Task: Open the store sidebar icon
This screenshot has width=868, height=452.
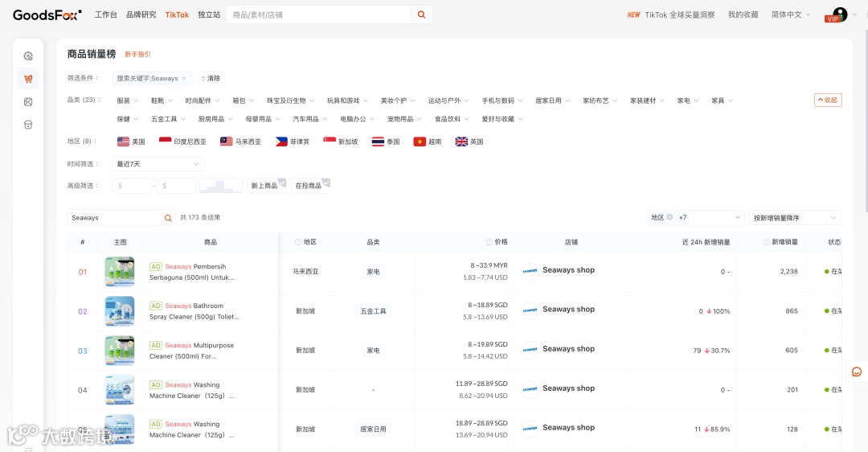Action: 28,125
